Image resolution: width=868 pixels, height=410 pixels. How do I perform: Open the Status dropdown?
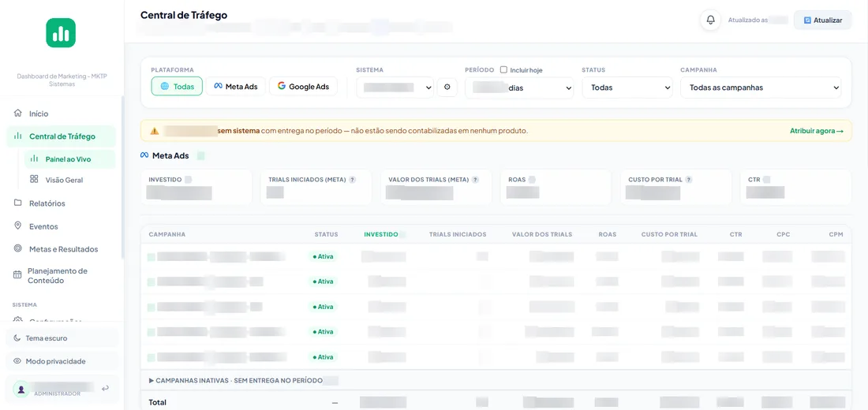coord(627,88)
